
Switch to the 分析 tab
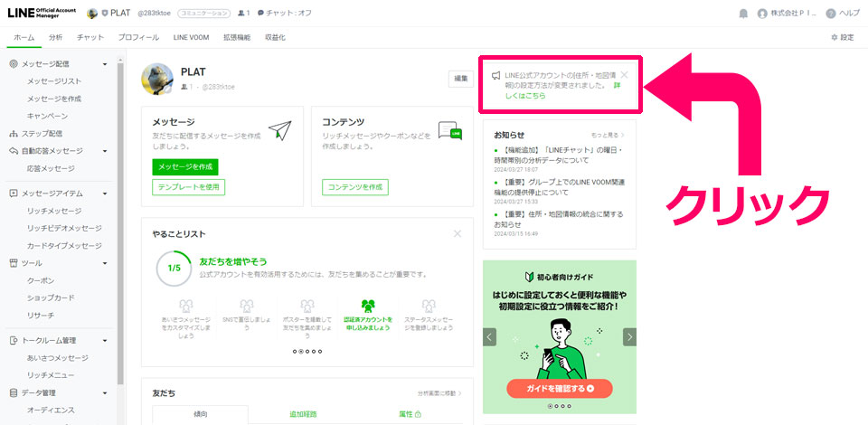tap(55, 38)
